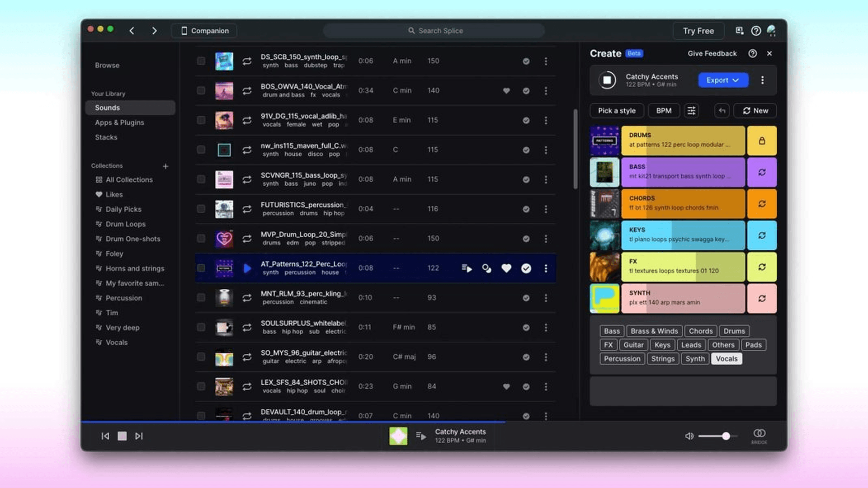This screenshot has width=868, height=488.
Task: Open the notifications icon beside Try Free
Action: coord(740,31)
